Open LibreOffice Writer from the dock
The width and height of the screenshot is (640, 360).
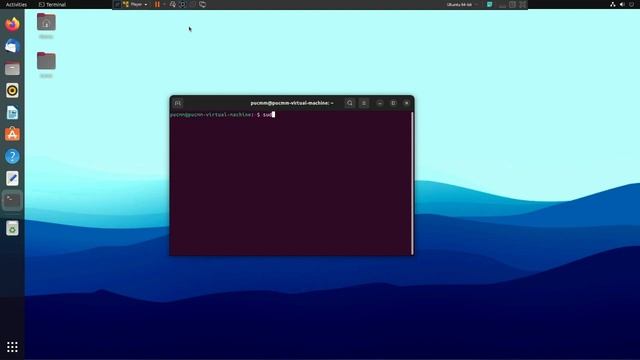click(x=12, y=112)
